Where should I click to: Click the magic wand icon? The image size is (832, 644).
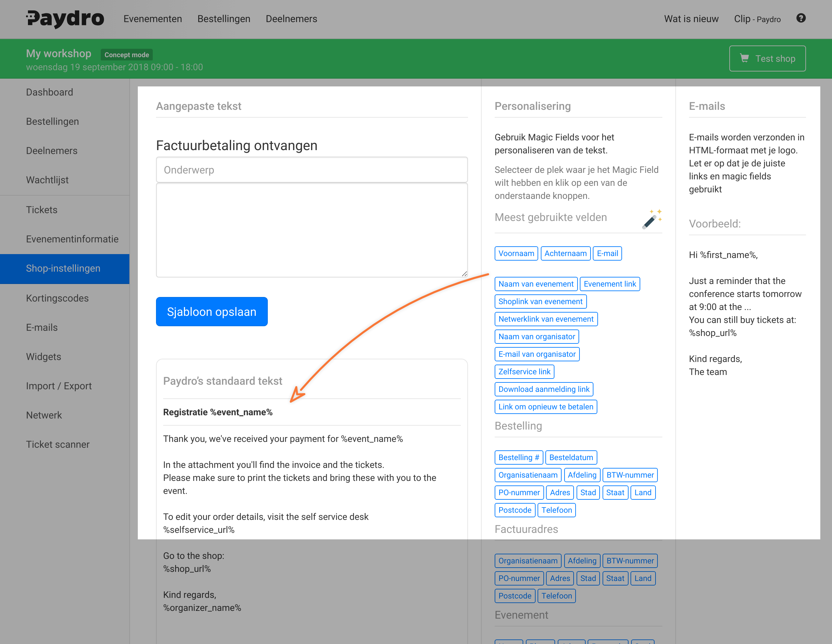click(651, 219)
